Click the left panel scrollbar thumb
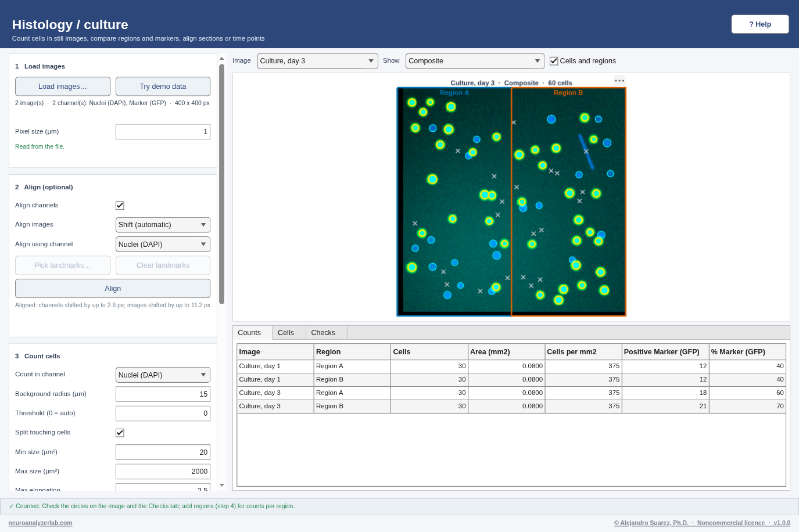The image size is (799, 532). (x=221, y=184)
